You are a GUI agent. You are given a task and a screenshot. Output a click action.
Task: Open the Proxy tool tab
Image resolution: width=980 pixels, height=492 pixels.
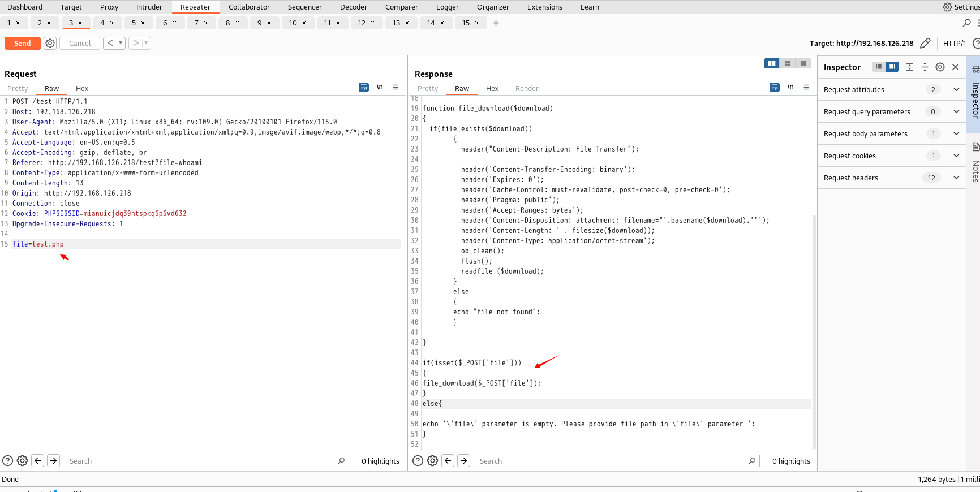click(x=109, y=7)
